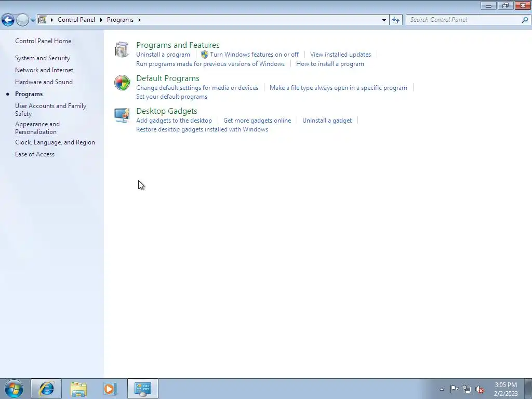Image resolution: width=532 pixels, height=399 pixels.
Task: Open Control Panel Home
Action: pos(43,41)
